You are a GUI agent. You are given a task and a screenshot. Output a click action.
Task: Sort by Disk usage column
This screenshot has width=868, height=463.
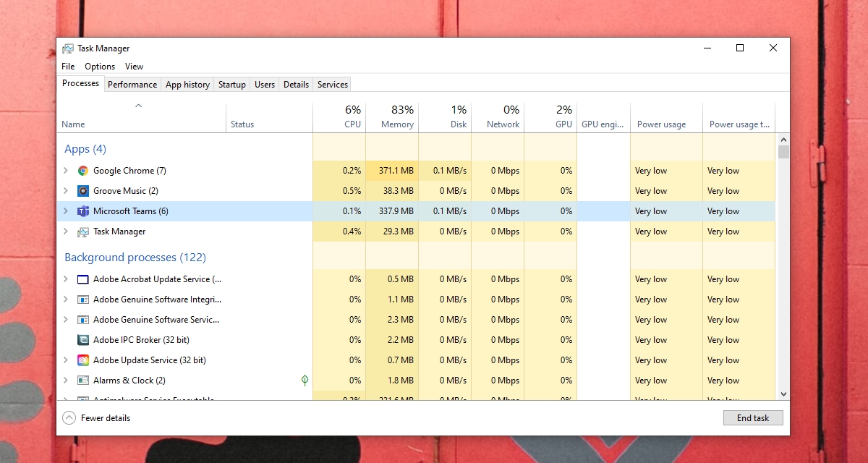(x=445, y=117)
